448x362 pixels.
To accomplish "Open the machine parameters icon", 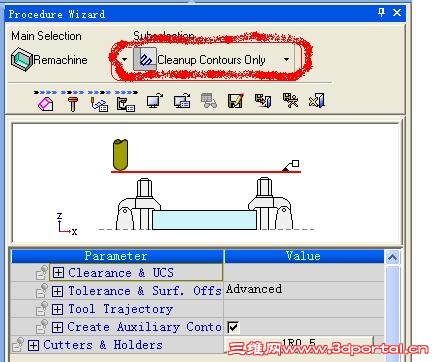I will point(126,104).
